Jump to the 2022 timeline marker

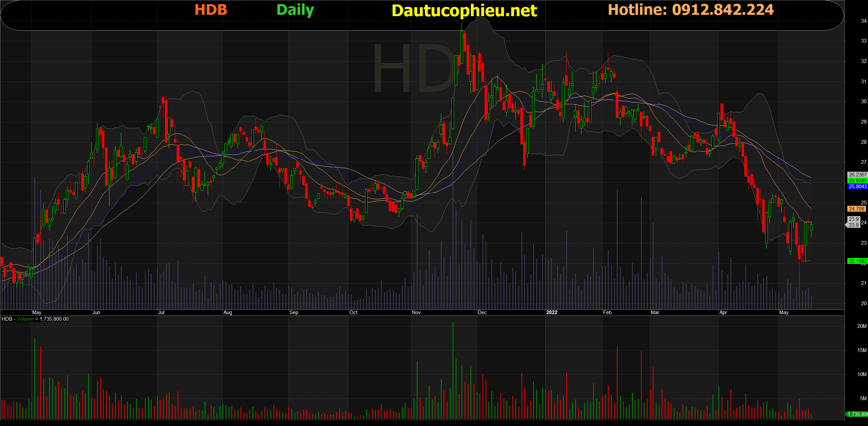pyautogui.click(x=551, y=312)
